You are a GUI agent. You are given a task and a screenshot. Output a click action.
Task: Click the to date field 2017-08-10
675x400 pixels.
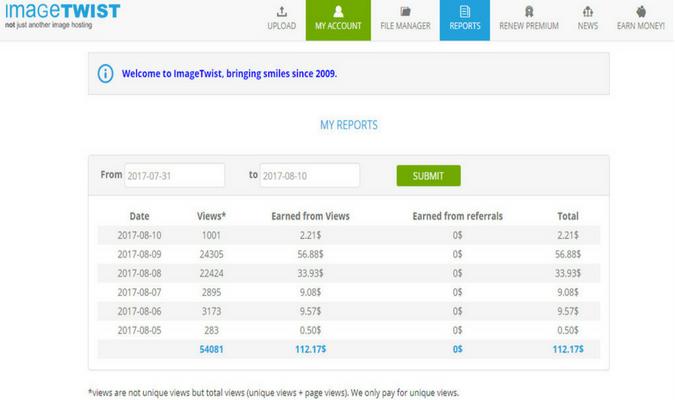pos(310,175)
